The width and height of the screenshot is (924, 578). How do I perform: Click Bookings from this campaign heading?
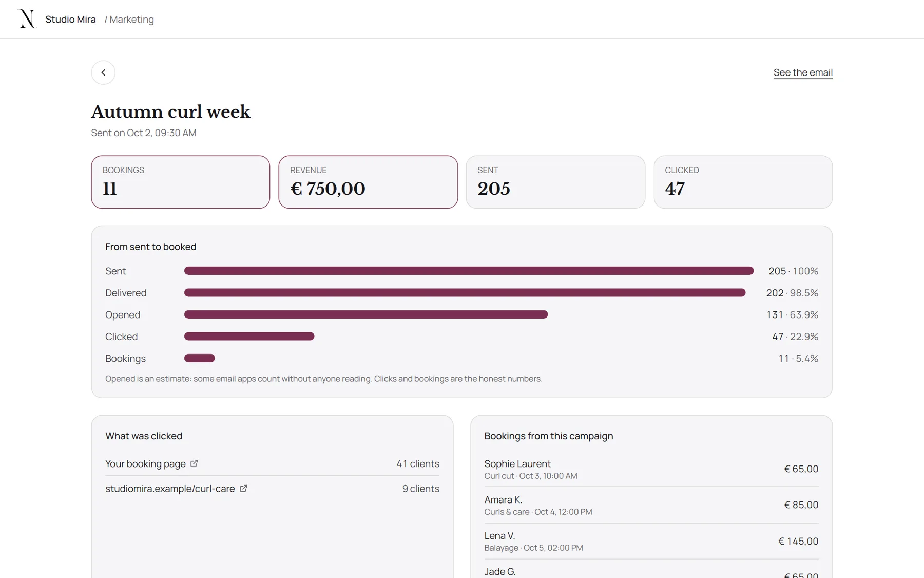[x=549, y=436]
